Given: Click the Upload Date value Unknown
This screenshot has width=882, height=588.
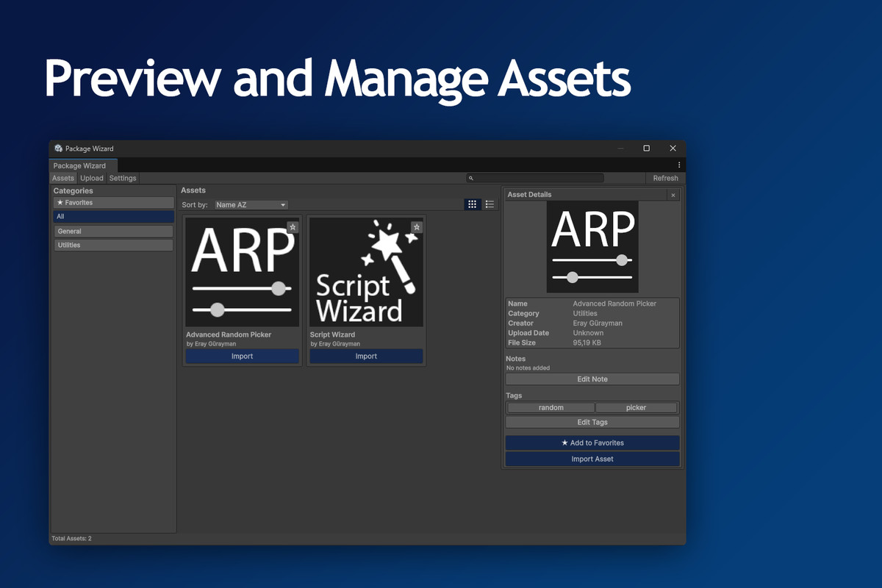Looking at the screenshot, I should tap(588, 333).
